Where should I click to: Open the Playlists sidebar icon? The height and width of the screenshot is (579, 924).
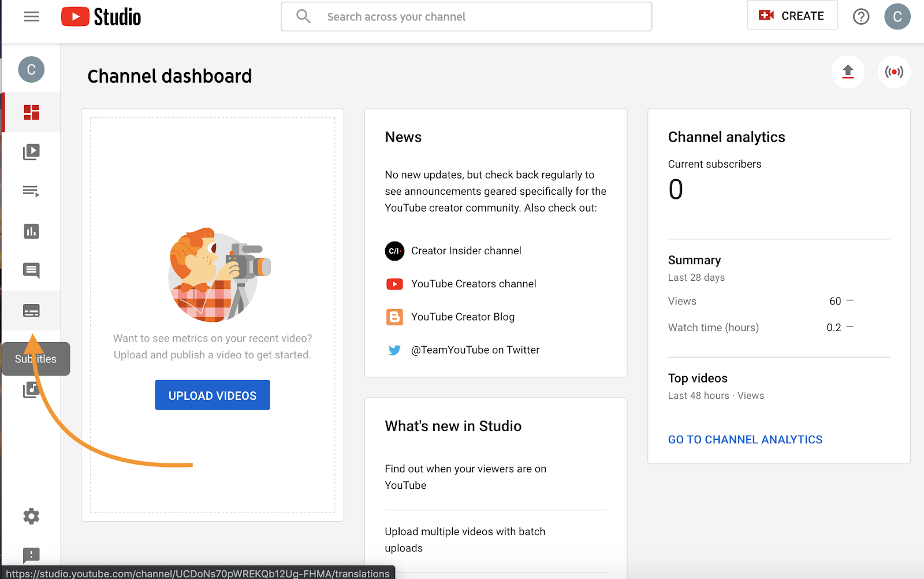click(x=31, y=191)
